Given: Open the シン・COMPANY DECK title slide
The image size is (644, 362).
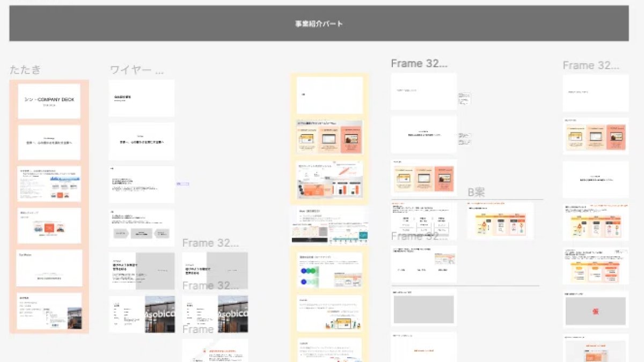Looking at the screenshot, I should coord(49,101).
